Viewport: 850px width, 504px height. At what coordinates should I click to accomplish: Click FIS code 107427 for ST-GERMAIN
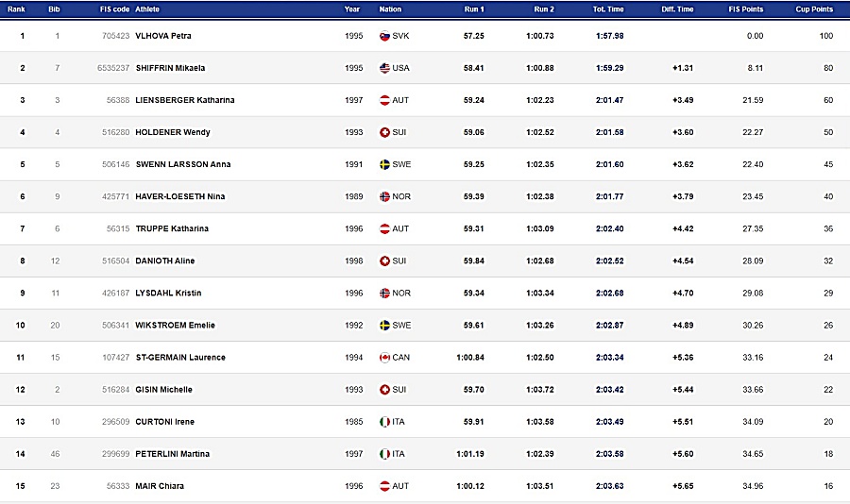tap(115, 357)
